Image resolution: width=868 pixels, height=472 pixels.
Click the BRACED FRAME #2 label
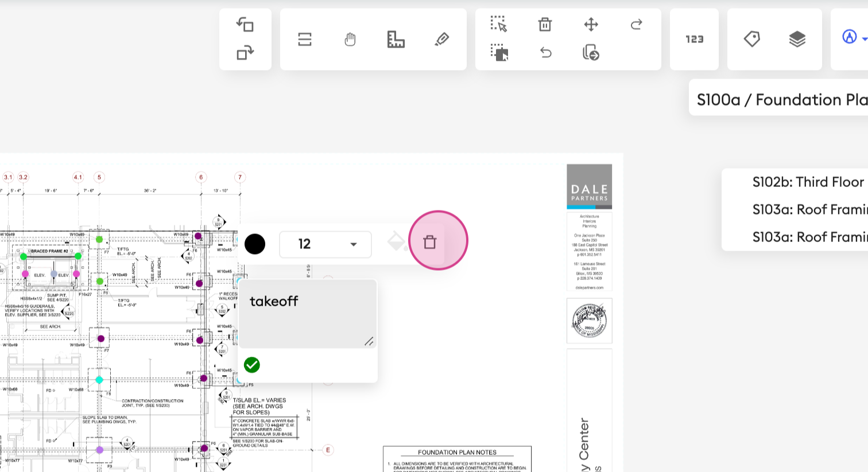[x=49, y=251]
